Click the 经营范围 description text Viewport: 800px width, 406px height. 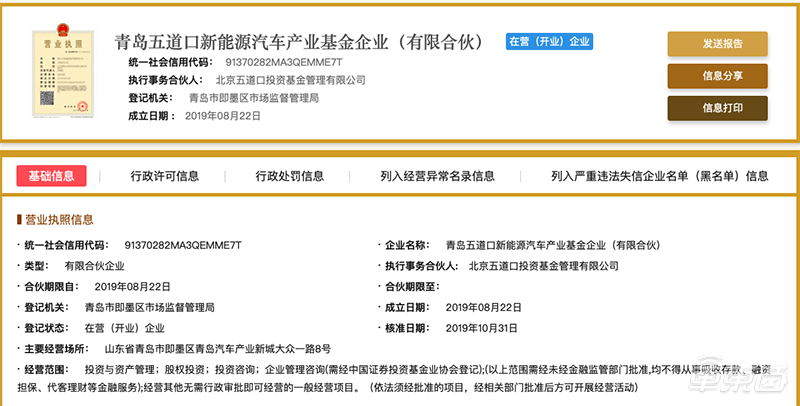click(393, 378)
